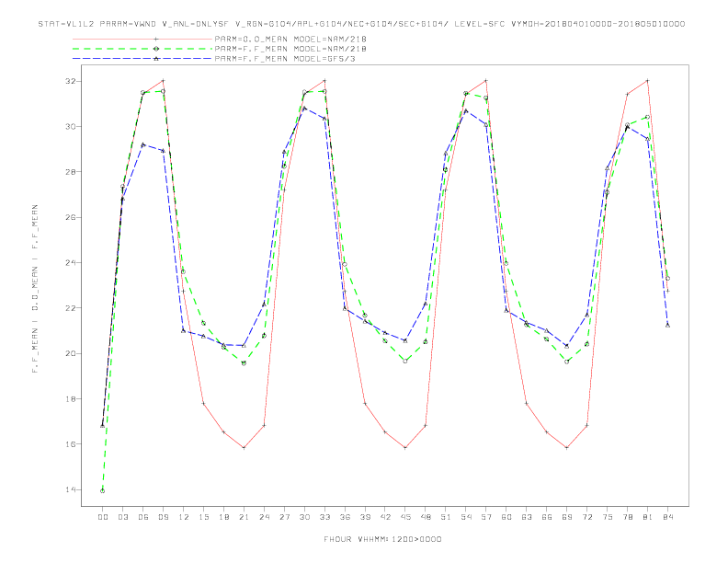Viewport: 728px width, 563px height.
Task: Click x-axis forecast hour label 42
Action: point(385,517)
